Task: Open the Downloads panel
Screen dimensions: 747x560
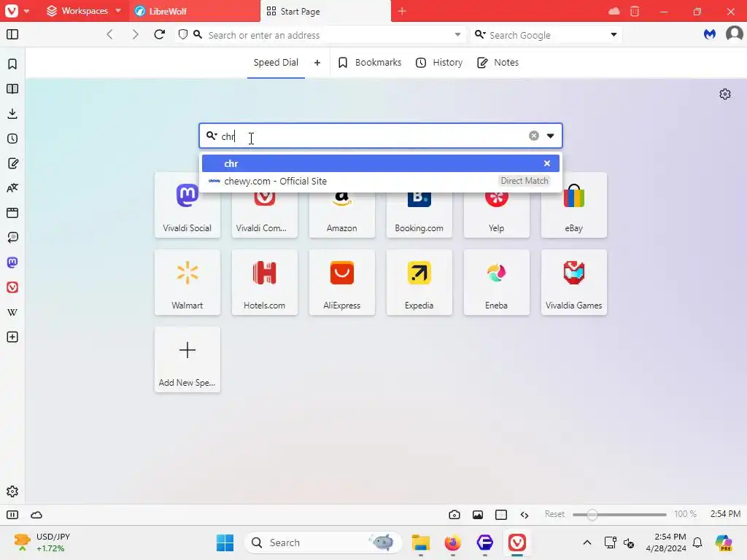Action: pyautogui.click(x=12, y=113)
